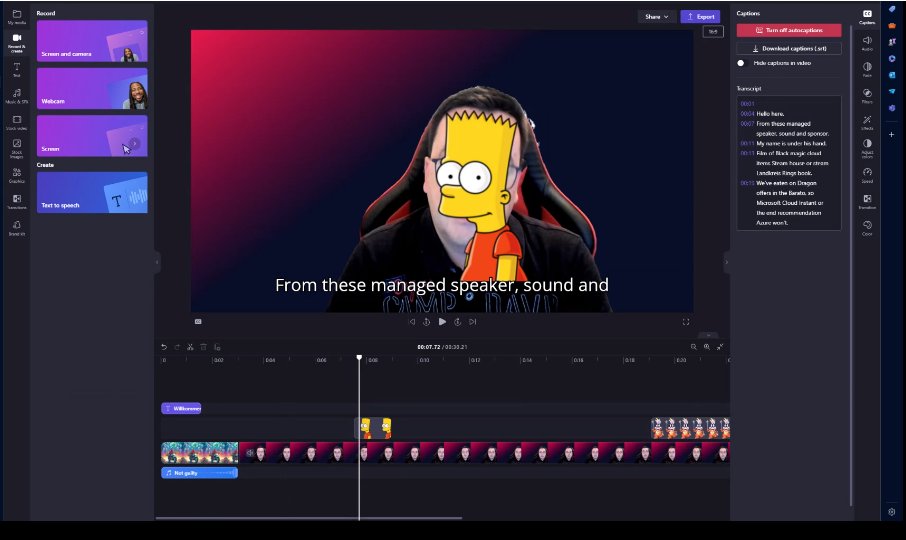
Task: Delete the selected clip with trash icon
Action: pyautogui.click(x=203, y=347)
